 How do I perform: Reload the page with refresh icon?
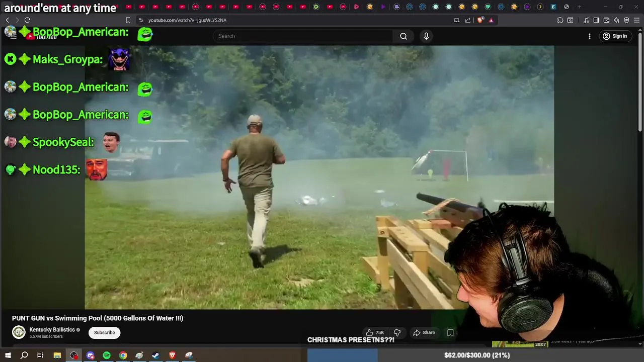tap(27, 20)
